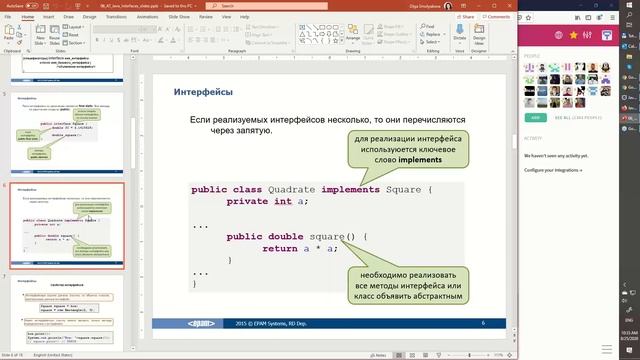Toggle Bold formatting

[97, 40]
